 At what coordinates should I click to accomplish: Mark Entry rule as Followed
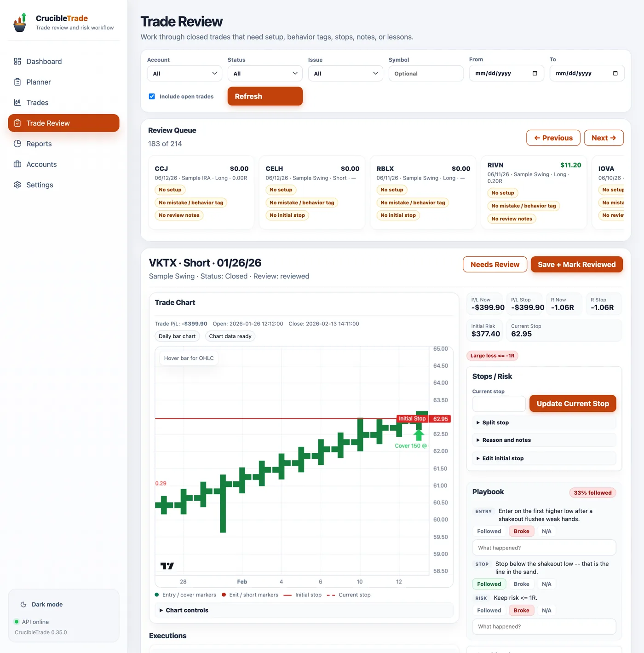(x=489, y=531)
